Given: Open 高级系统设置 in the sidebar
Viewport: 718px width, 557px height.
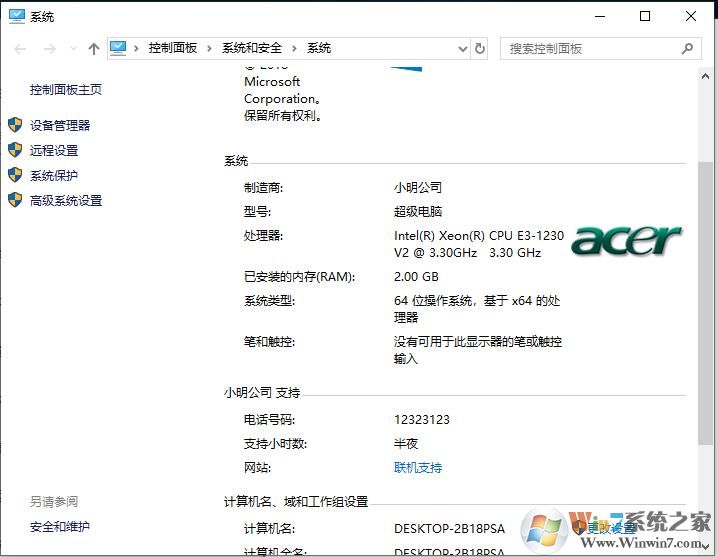Looking at the screenshot, I should coord(66,201).
